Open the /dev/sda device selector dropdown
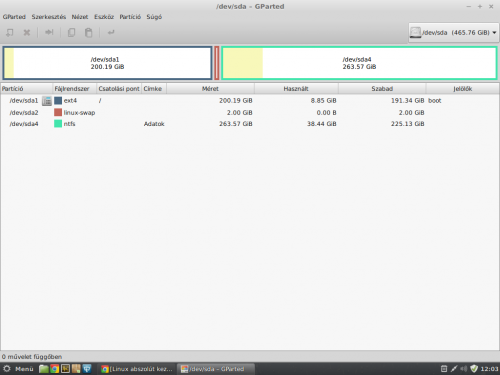Viewport: 500px width, 375px height. (x=453, y=32)
